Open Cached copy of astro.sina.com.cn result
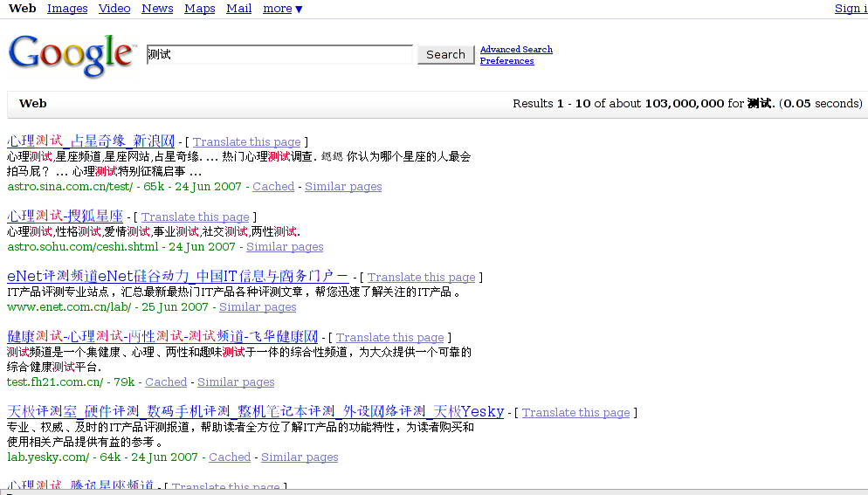Viewport: 868px width, 495px height. [x=273, y=186]
